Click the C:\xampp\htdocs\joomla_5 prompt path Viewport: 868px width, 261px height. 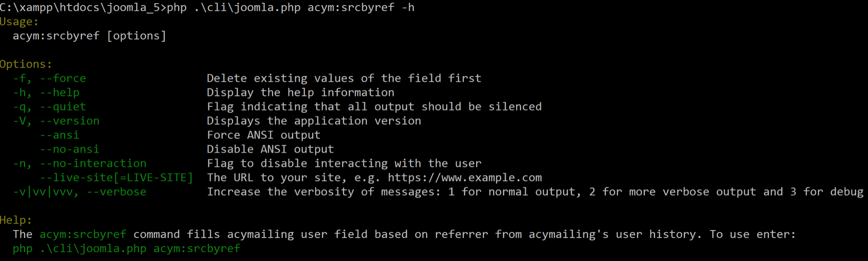pyautogui.click(x=82, y=8)
